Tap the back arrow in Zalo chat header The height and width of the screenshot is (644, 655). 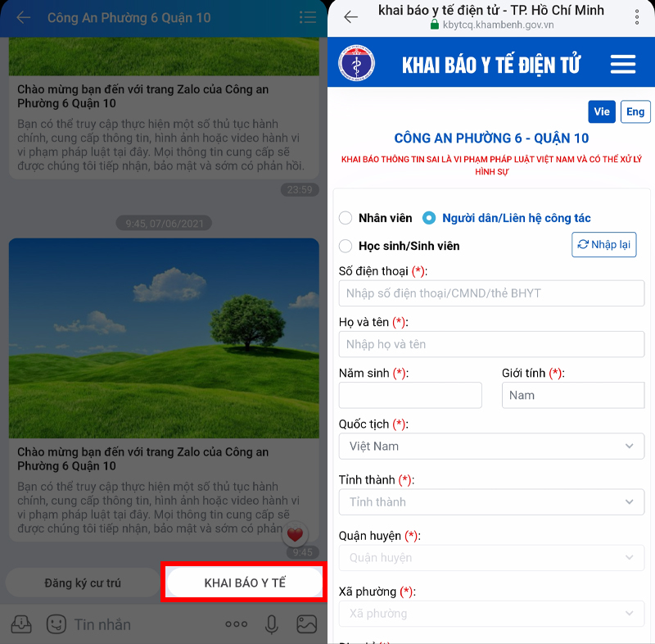tap(24, 17)
